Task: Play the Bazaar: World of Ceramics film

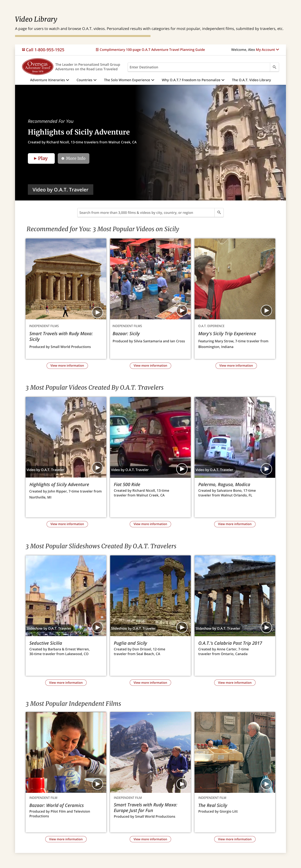Action: pyautogui.click(x=97, y=784)
